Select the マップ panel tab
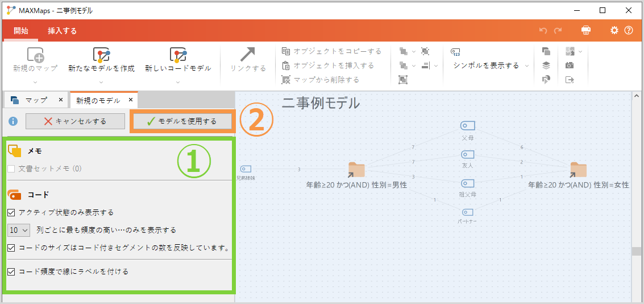 click(x=36, y=100)
